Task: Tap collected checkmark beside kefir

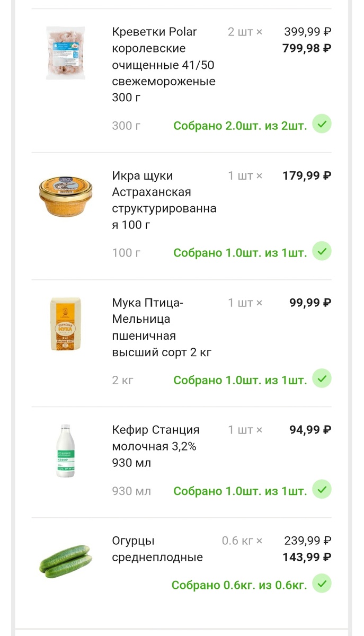Action: (x=322, y=490)
